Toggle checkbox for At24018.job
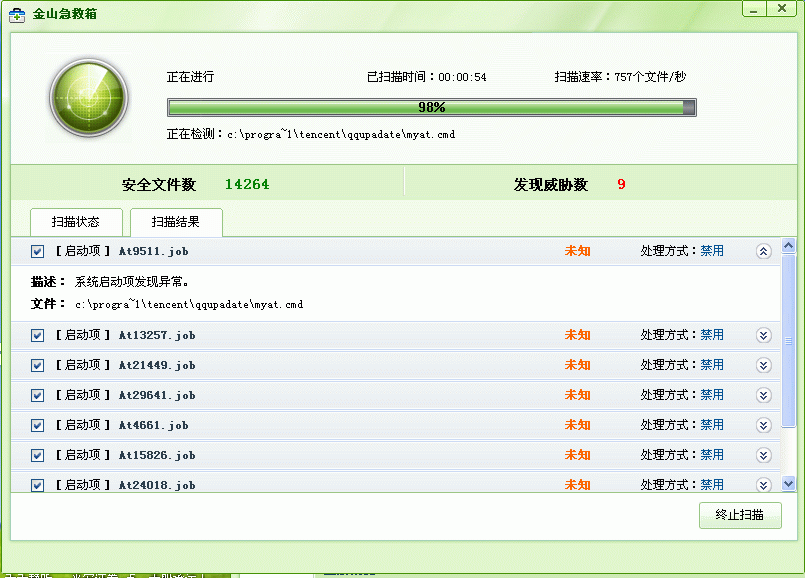Screen dimensions: 805x578 point(37,486)
